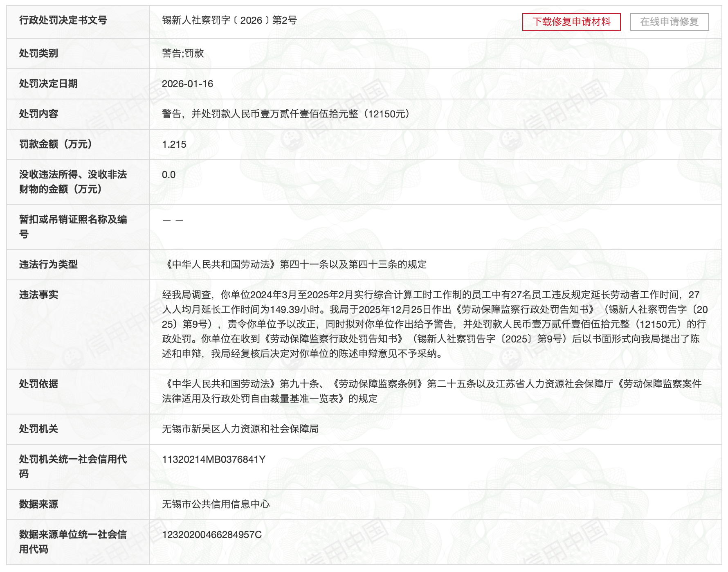Select the 行政处罚决定书文号 row label
The width and height of the screenshot is (728, 572).
coord(63,20)
